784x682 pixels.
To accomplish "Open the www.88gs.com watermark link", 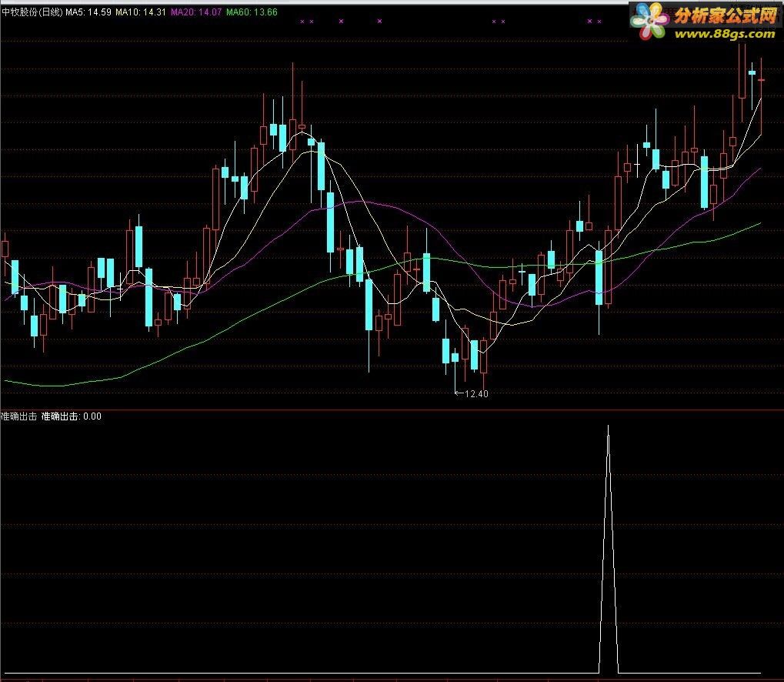I will click(x=721, y=34).
